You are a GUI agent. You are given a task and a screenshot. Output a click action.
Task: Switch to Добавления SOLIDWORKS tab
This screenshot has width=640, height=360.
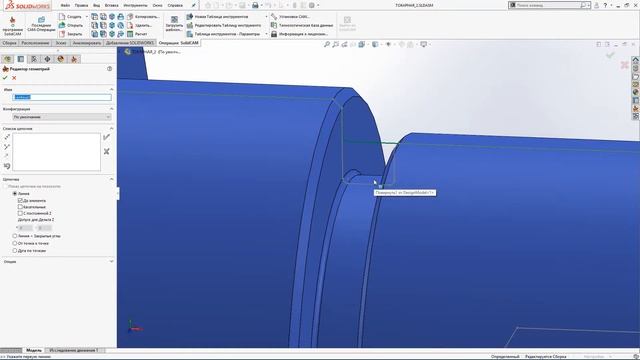click(130, 43)
